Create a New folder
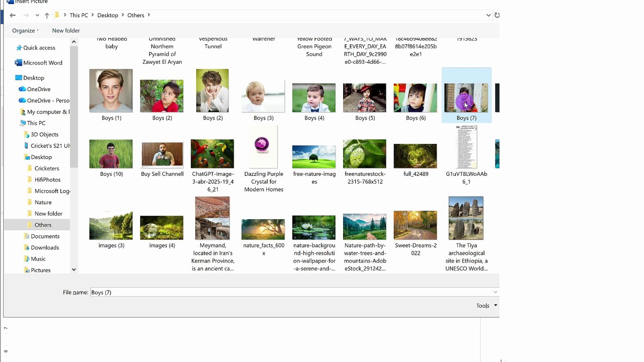 [66, 30]
